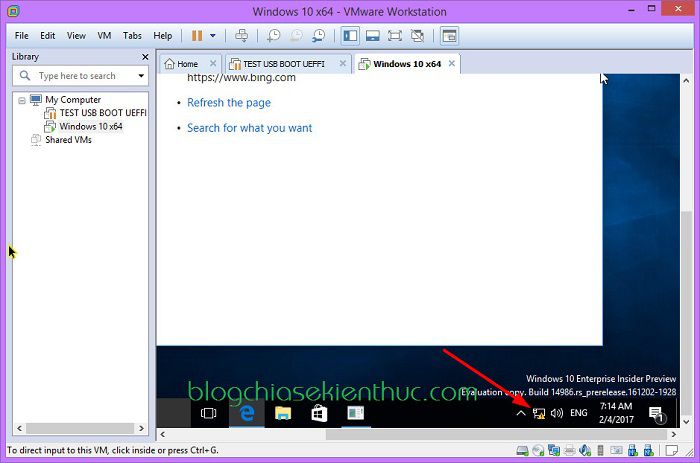Open Task View on guest taskbar
This screenshot has height=463, width=700.
click(208, 413)
